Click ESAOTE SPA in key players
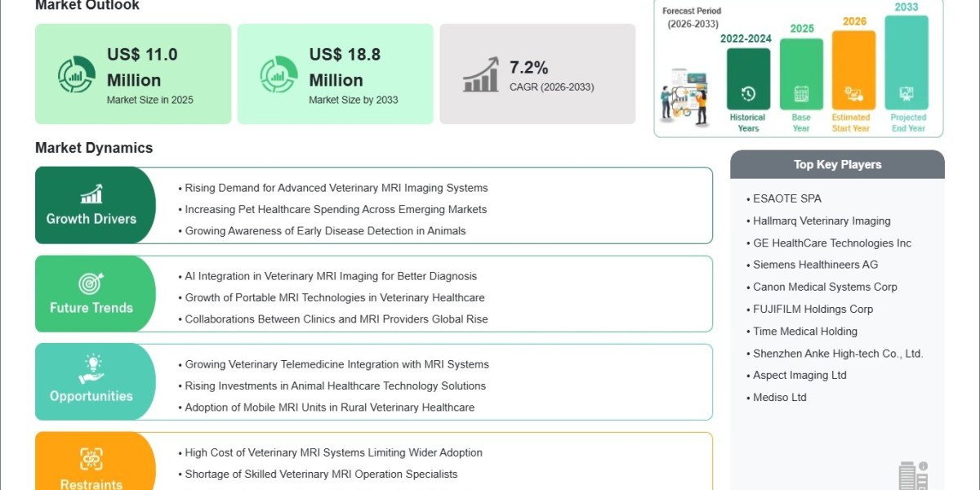Viewport: 980px width, 490px height. coord(787,198)
